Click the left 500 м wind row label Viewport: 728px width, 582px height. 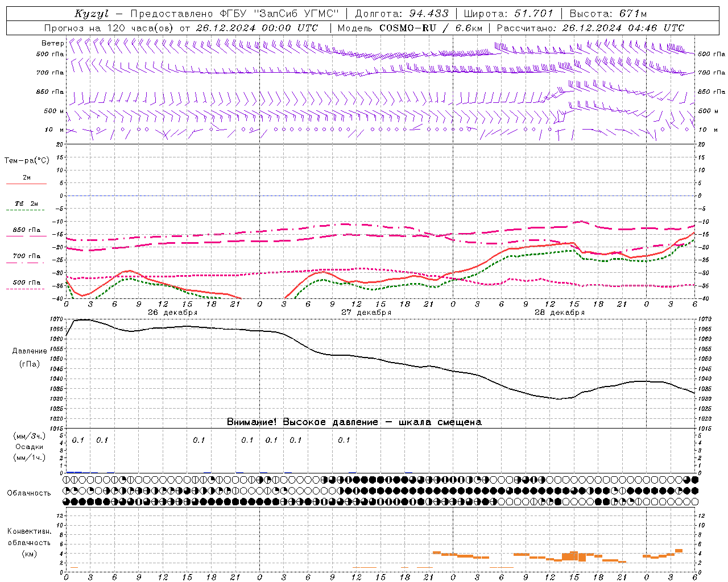pyautogui.click(x=54, y=111)
